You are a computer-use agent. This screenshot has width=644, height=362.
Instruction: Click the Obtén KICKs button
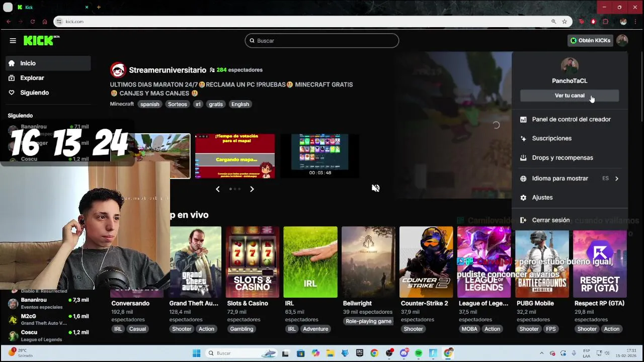[591, 41]
